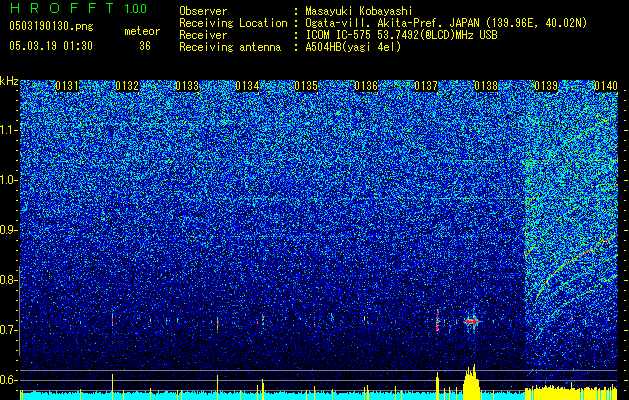
Task: Click the 0131 time marker
Action: [67, 86]
